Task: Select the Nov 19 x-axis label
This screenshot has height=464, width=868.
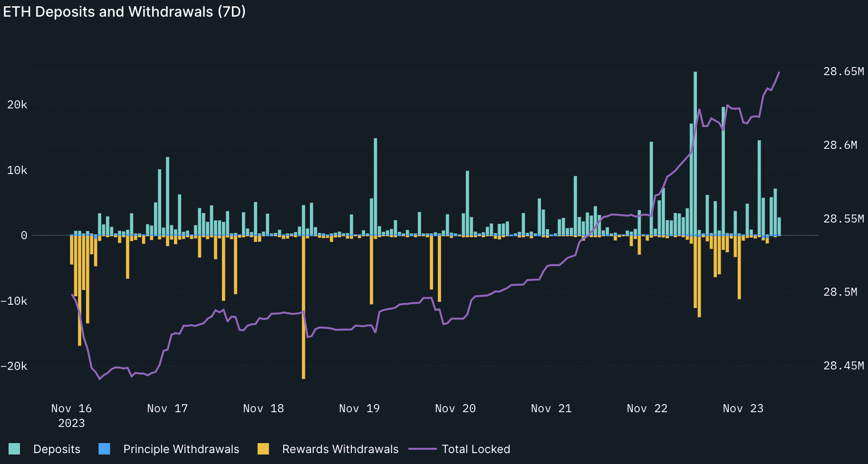Action: [359, 408]
